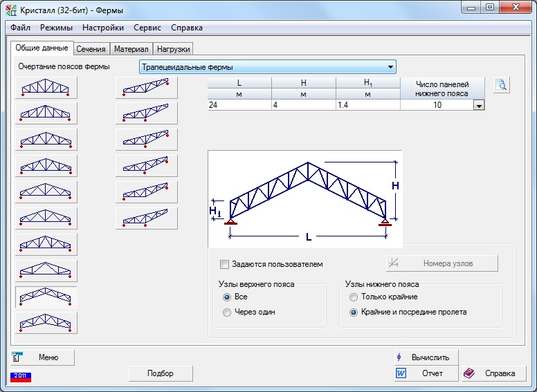This screenshot has height=392, width=537.
Task: Click the magnifier preview icon beside the parameter table
Action: (x=502, y=85)
